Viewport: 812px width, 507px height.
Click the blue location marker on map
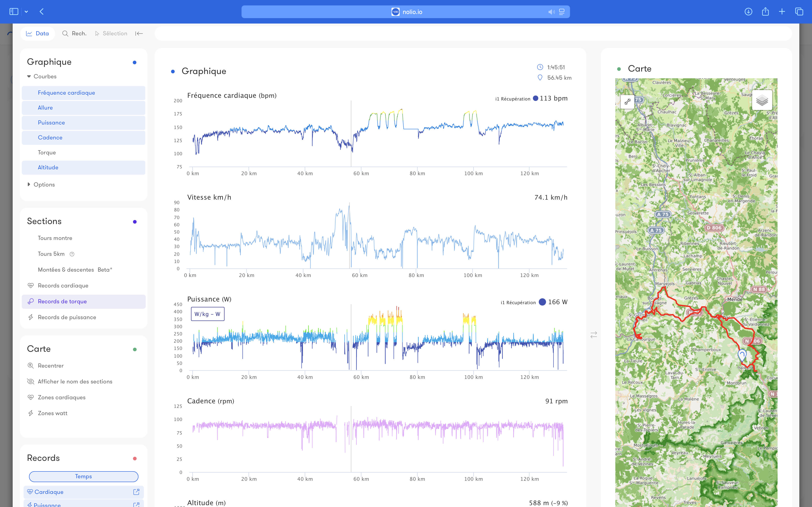[742, 355]
